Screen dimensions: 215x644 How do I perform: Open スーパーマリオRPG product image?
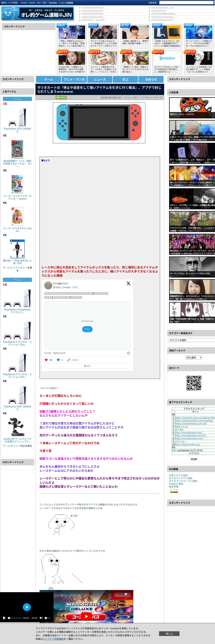tap(17, 217)
